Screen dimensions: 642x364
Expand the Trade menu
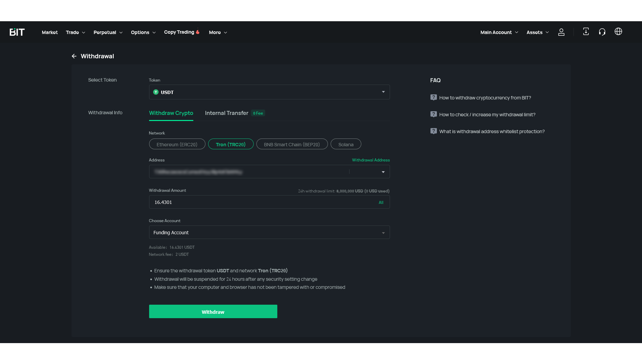76,32
